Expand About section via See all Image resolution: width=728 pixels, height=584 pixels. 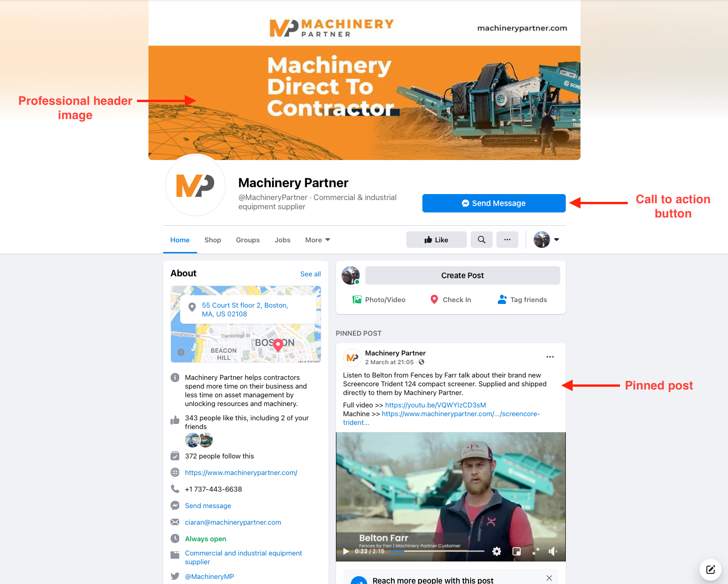(x=311, y=274)
